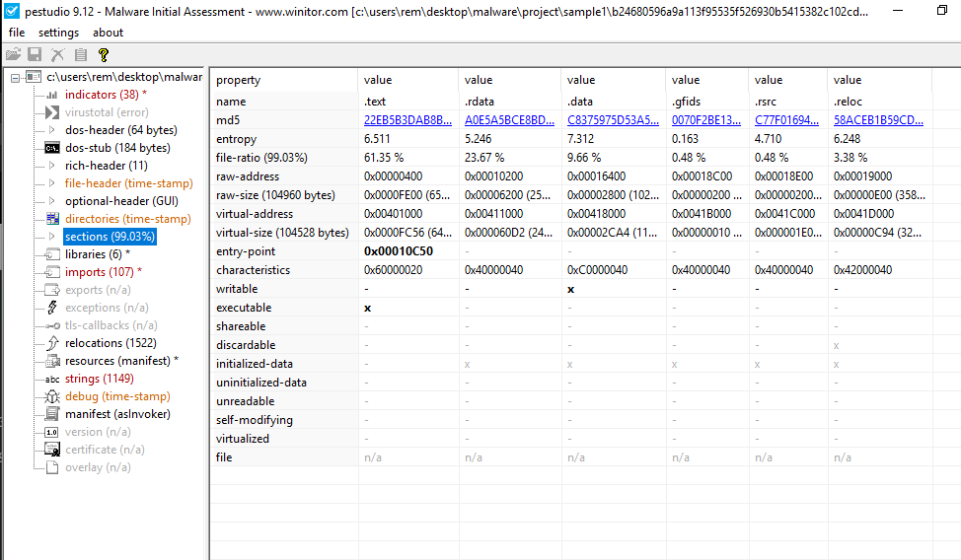
Task: Collapse the root file tree node
Action: point(15,78)
